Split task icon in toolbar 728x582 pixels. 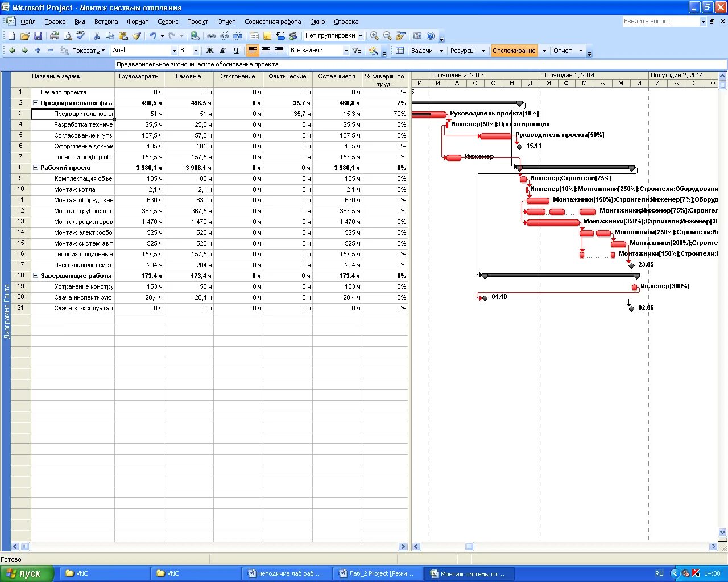point(238,36)
